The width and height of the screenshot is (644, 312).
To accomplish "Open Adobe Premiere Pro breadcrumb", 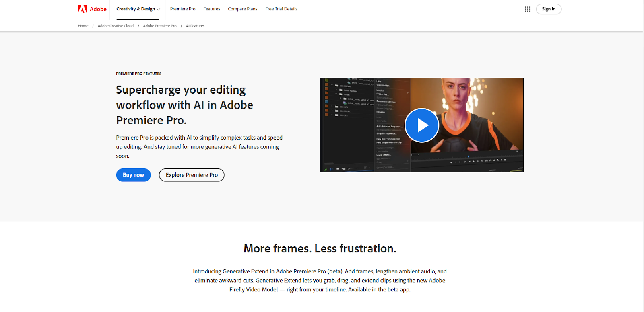I will (x=160, y=26).
